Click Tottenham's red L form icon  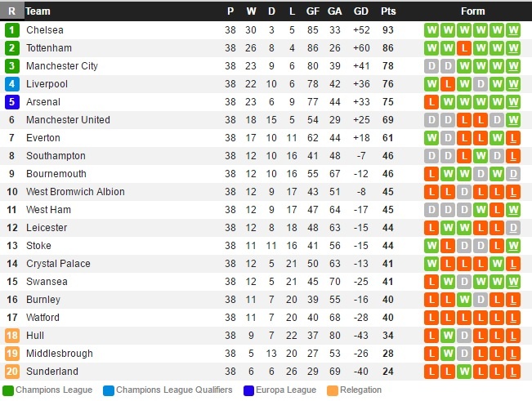[463, 48]
